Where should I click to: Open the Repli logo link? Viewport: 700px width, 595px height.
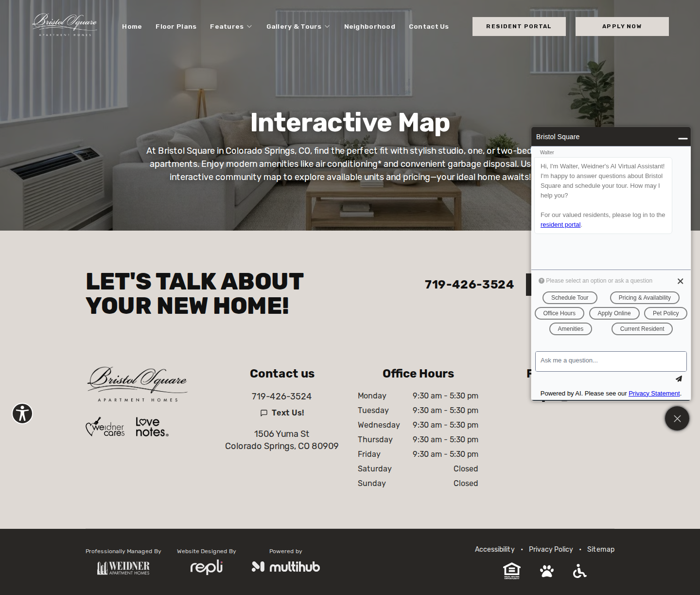206,567
